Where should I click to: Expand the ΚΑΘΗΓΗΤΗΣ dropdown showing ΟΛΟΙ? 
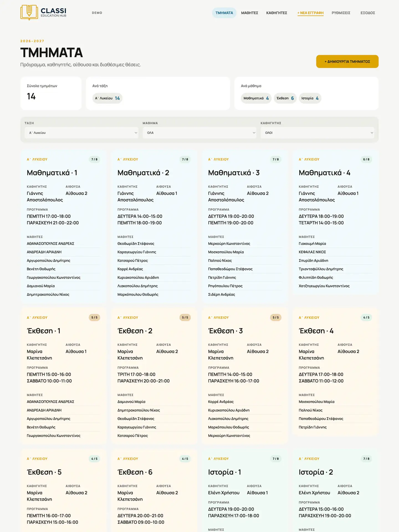point(318,133)
